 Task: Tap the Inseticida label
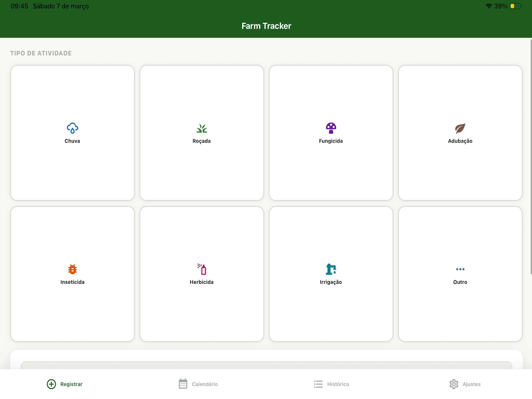tap(72, 282)
